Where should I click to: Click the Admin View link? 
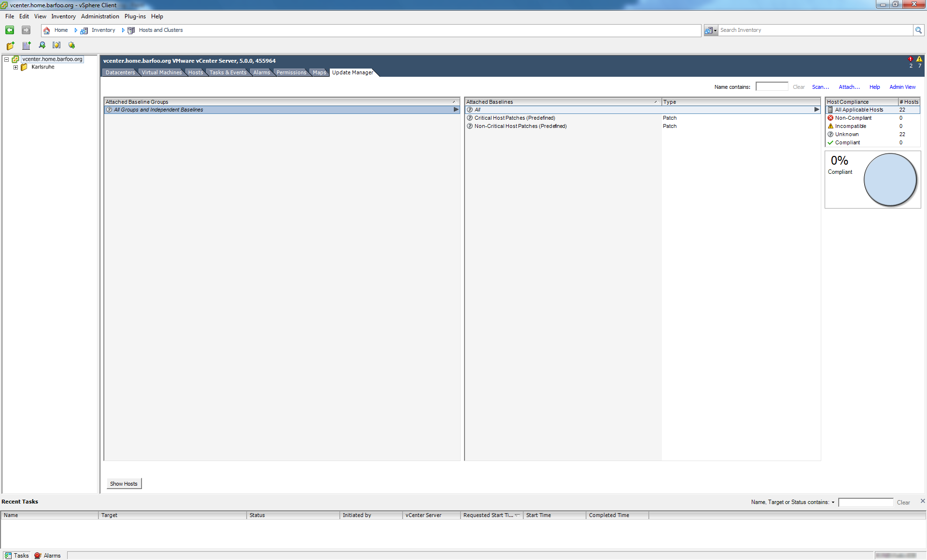click(902, 87)
